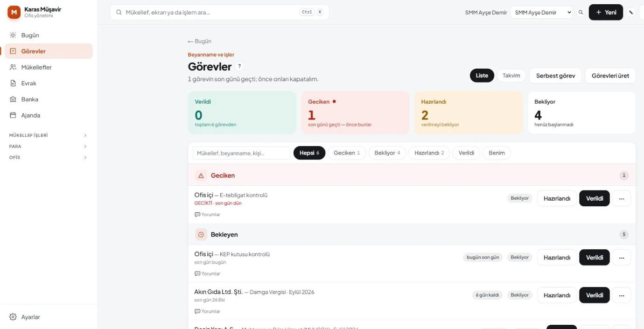Open Yorumlar for KEP kutusu kontrolü
This screenshot has height=329, width=644.
point(208,274)
